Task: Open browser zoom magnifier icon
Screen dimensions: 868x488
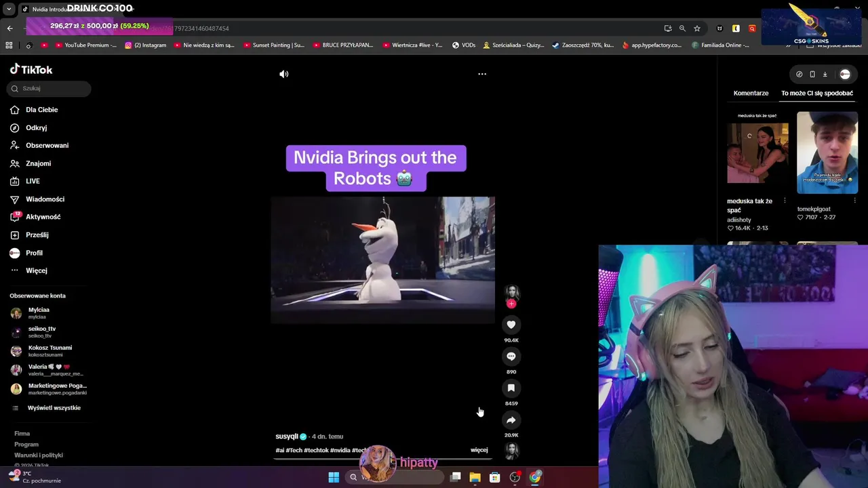Action: click(x=682, y=28)
